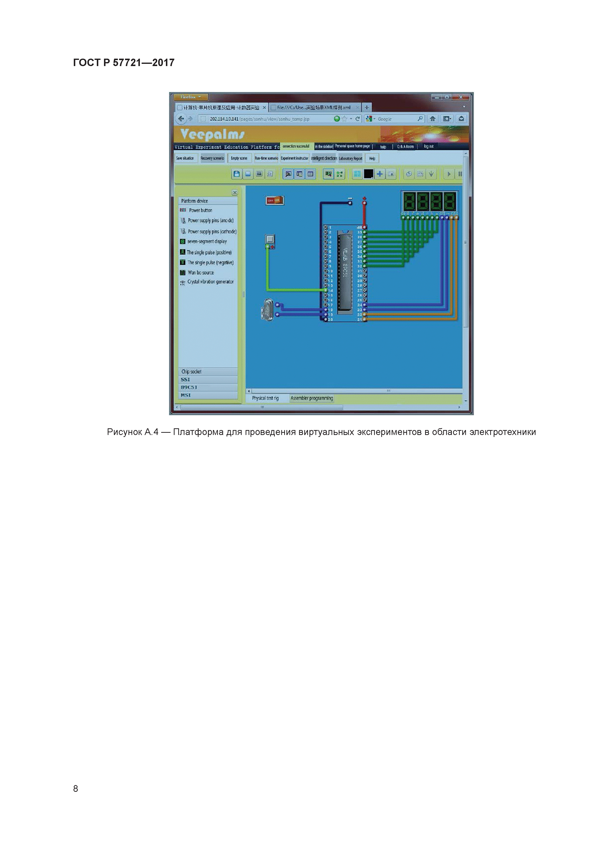Screen dimensions: 614x868
Task: Click the green wiring nodes icon in toolbar
Action: click(x=339, y=174)
